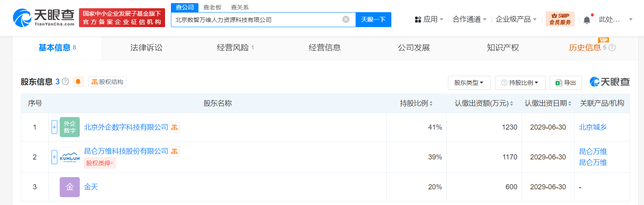
Task: Select the 历史信息 VIP tab
Action: 587,48
